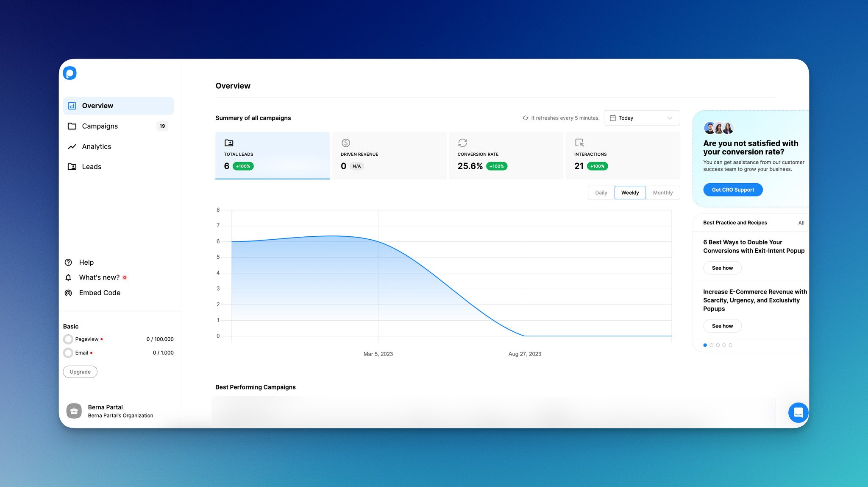Click All link in Best Practice panel
868x487 pixels.
click(x=801, y=223)
